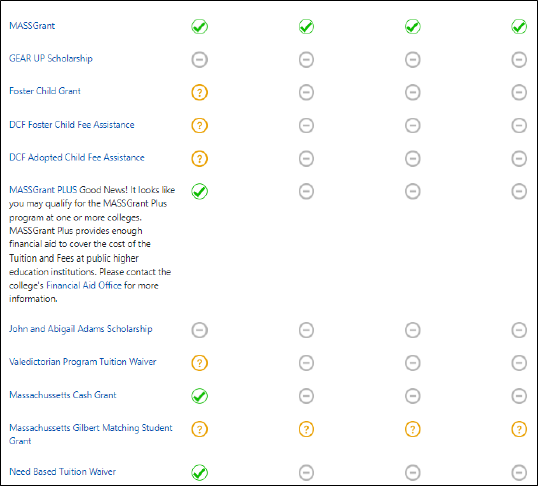Click orange question icon for DCF Foster Child
The height and width of the screenshot is (486, 538).
199,125
